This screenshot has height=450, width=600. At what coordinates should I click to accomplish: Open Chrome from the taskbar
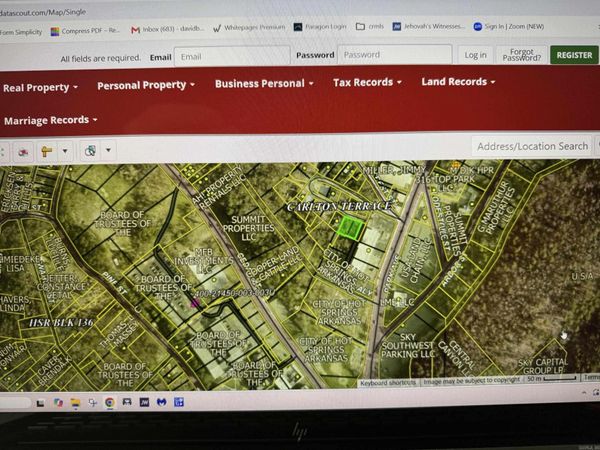coord(110,402)
